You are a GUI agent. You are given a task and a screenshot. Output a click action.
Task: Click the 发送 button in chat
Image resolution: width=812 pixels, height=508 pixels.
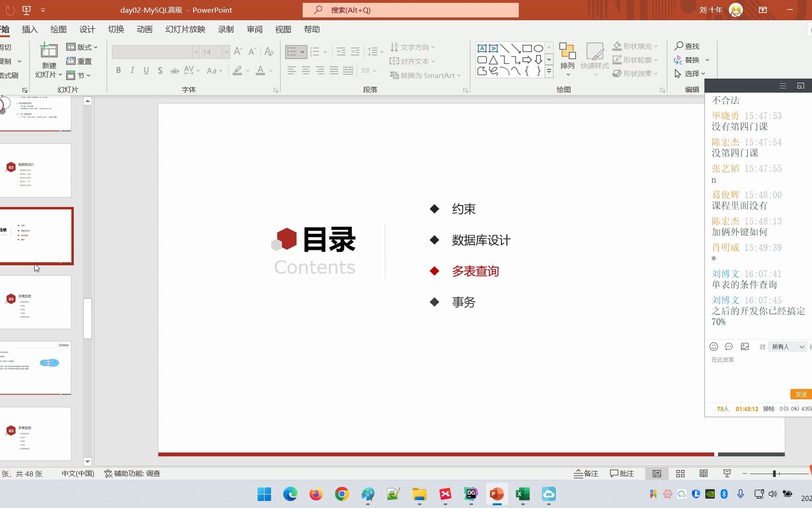(801, 394)
